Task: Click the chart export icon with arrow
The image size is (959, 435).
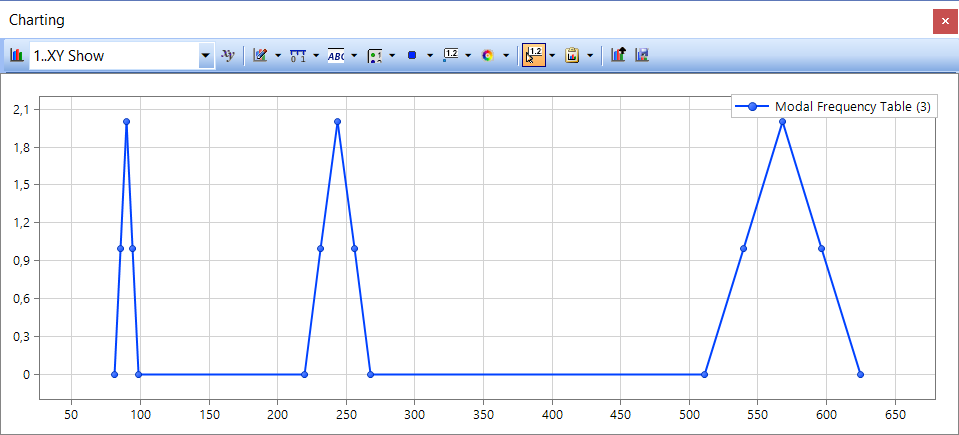Action: tap(619, 55)
